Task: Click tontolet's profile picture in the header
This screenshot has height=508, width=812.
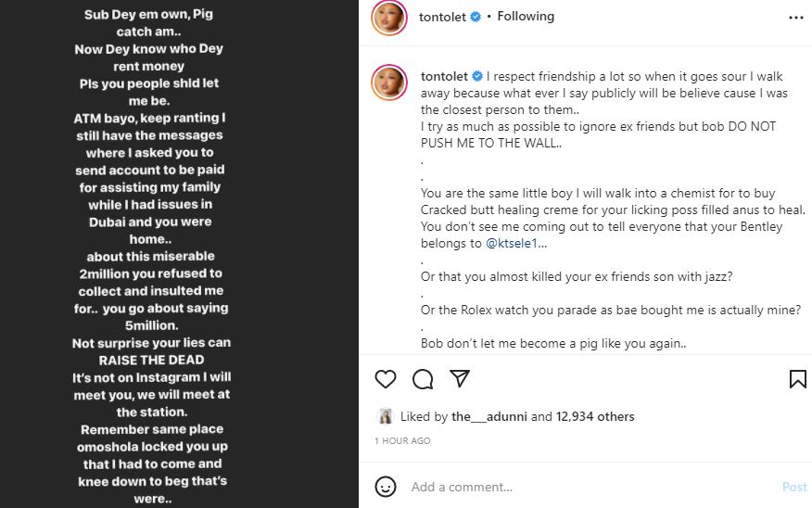Action: pos(389,18)
